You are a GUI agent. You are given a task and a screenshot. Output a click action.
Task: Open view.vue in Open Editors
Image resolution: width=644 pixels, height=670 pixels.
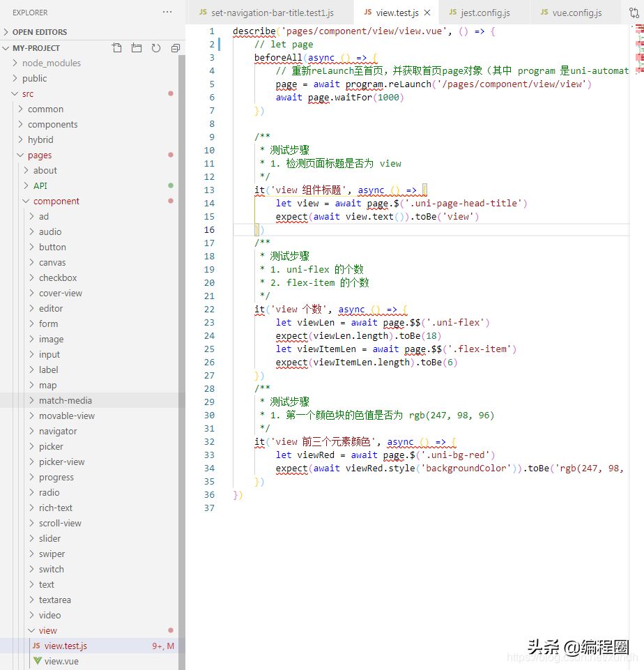61,661
